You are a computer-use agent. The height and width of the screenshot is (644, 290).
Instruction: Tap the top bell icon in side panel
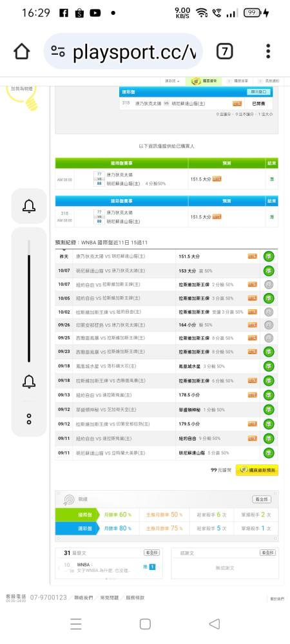29,206
